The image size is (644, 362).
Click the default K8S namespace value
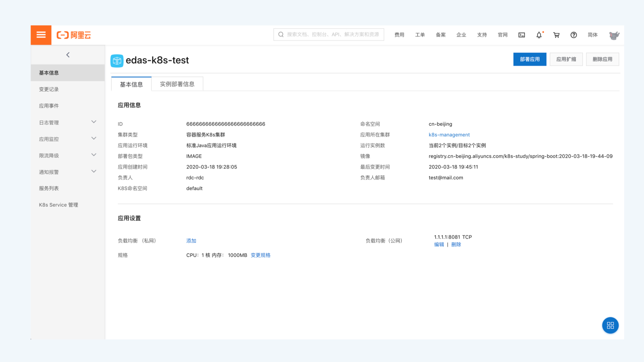(x=195, y=188)
